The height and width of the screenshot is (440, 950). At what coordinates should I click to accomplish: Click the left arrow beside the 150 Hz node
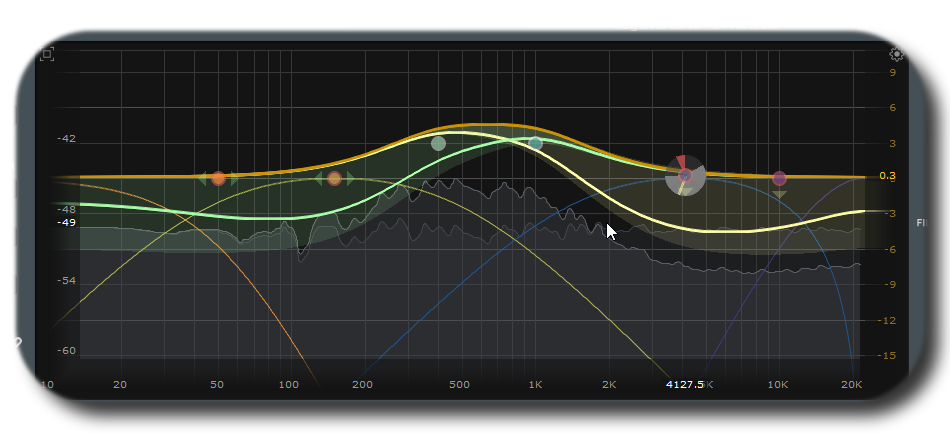319,179
